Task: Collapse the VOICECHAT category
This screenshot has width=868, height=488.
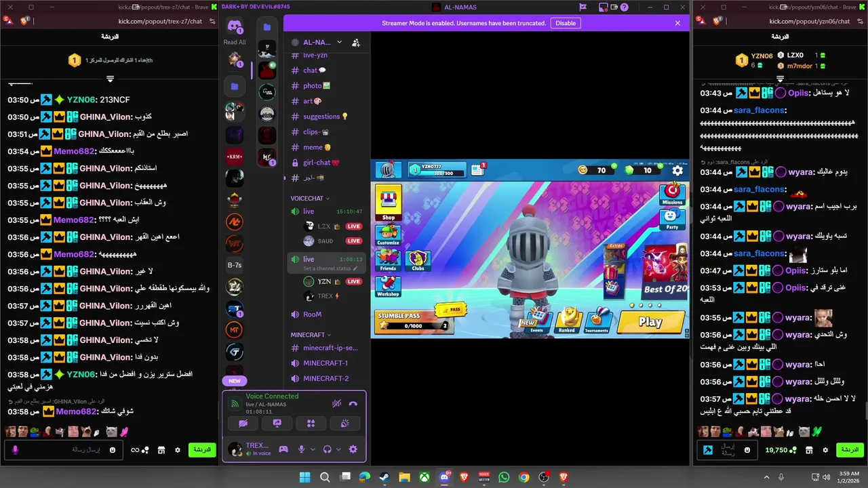Action: [310, 199]
